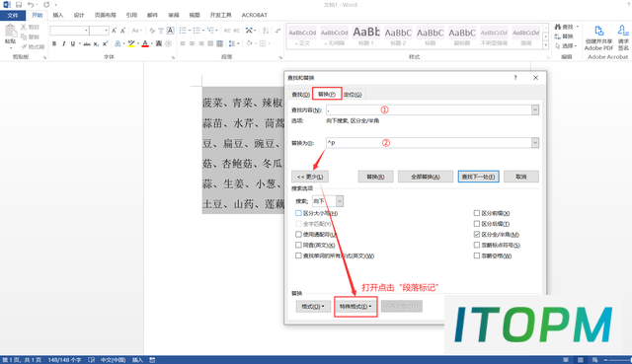Image resolution: width=632 pixels, height=364 pixels.
Task: Expand the Replace with dropdown arrow
Action: tap(535, 142)
